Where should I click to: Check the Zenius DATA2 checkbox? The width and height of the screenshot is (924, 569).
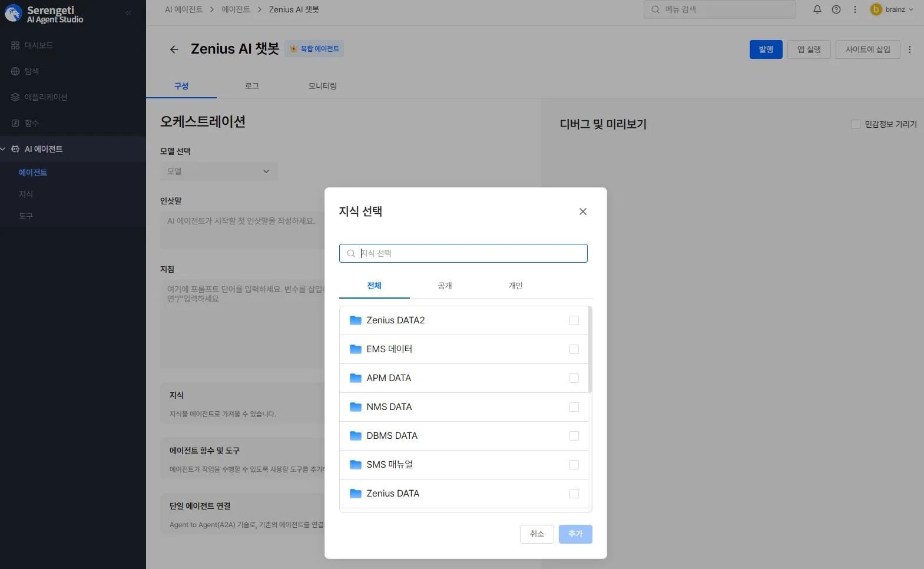(x=574, y=320)
